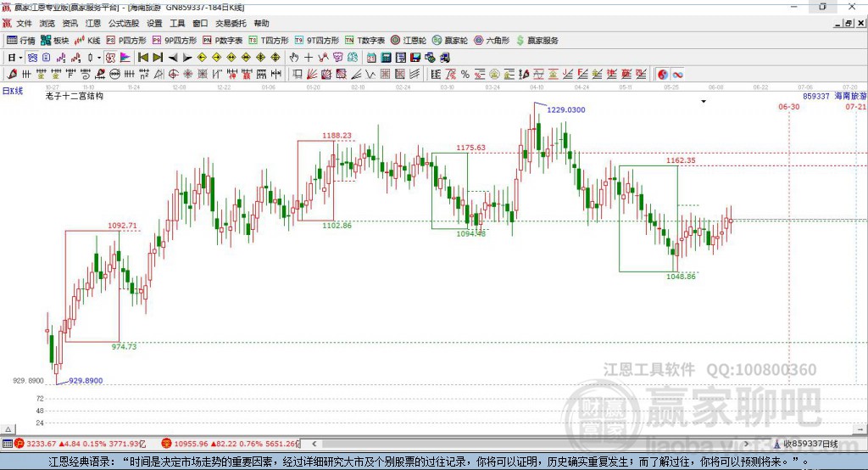Toggle the yin-yang taiji icon
Viewport: 868px width, 470px height.
[x=663, y=75]
